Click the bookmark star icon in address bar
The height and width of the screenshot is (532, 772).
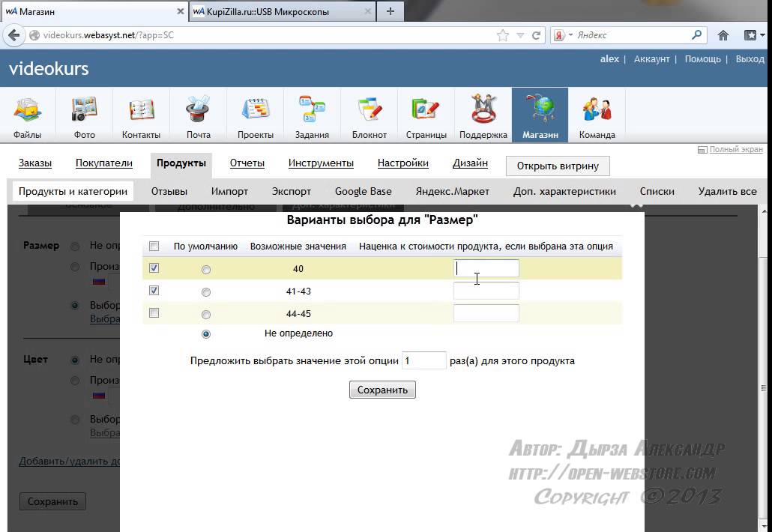click(x=503, y=35)
